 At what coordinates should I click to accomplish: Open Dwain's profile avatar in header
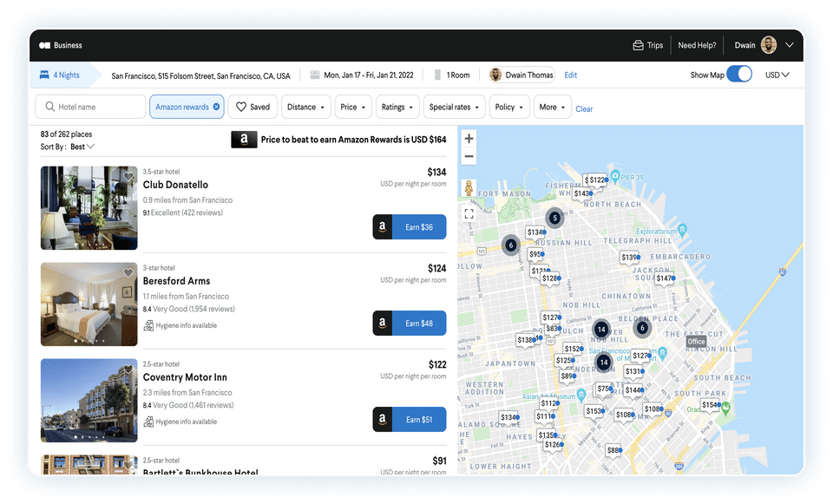[769, 45]
